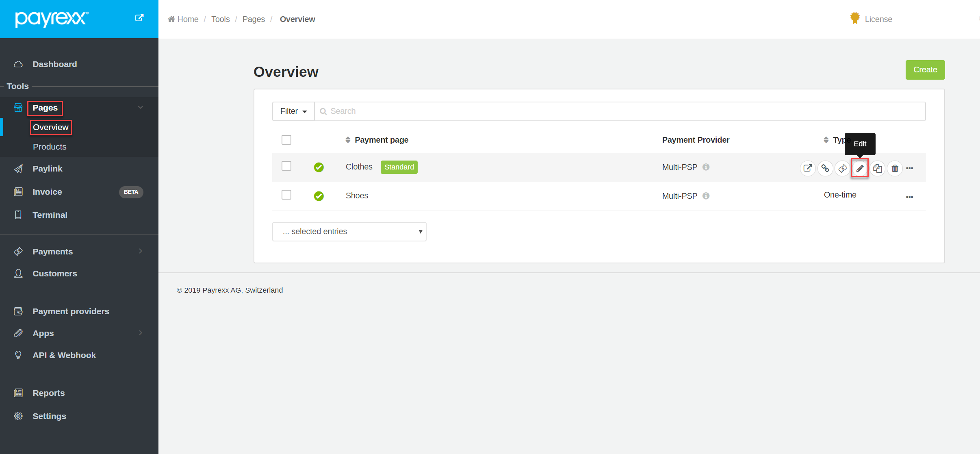Open Products under Pages in sidebar
This screenshot has height=454, width=980.
click(50, 147)
